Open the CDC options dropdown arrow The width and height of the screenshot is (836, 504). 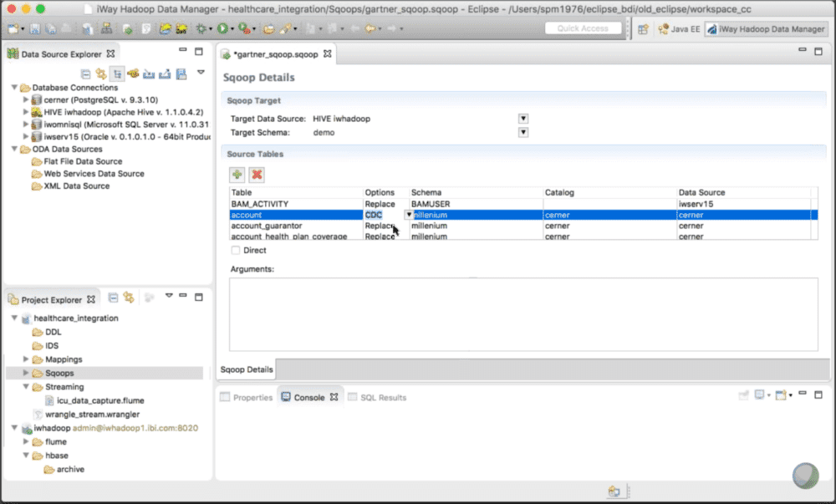pos(409,215)
